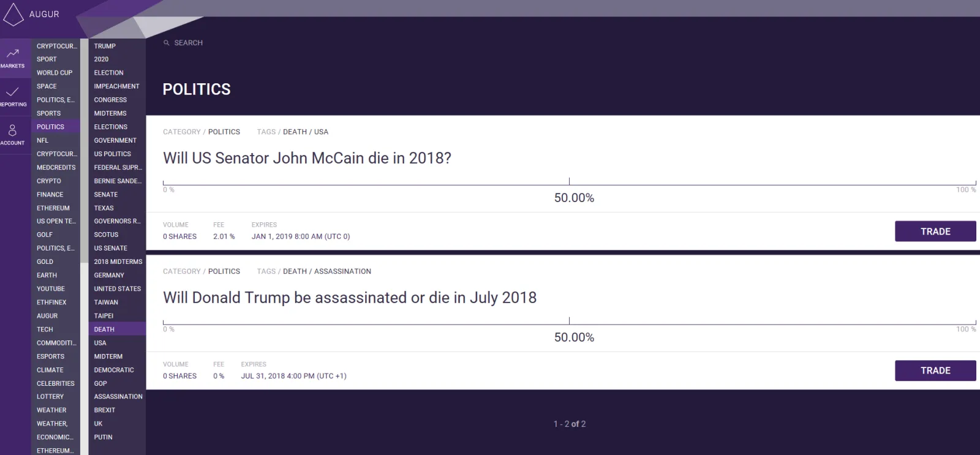
Task: Select the TRUMP tag filter
Action: [x=105, y=45]
